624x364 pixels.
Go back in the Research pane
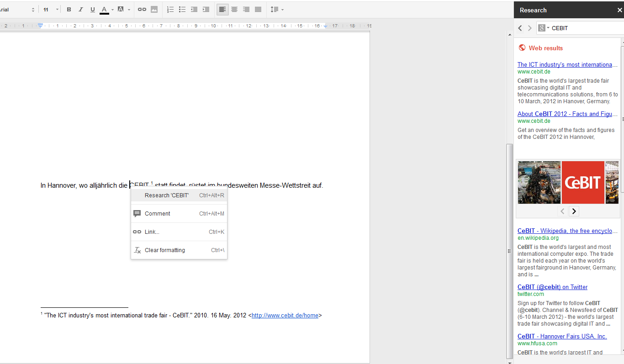[520, 28]
